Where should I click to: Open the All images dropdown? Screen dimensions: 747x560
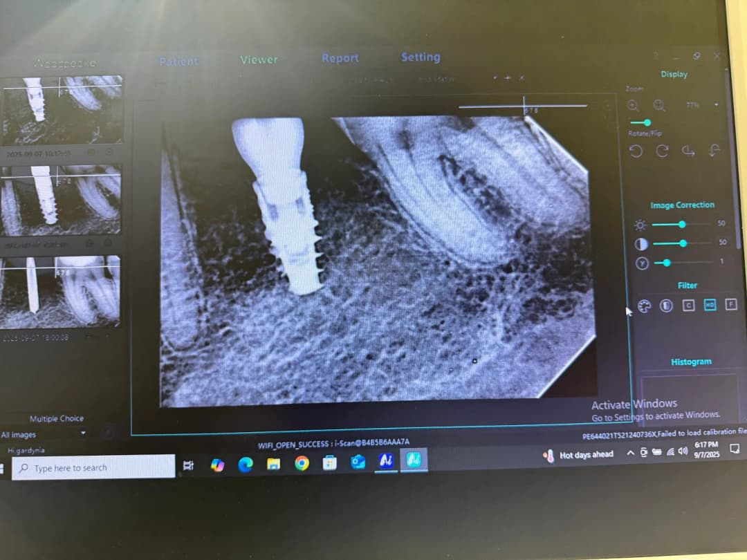point(44,435)
